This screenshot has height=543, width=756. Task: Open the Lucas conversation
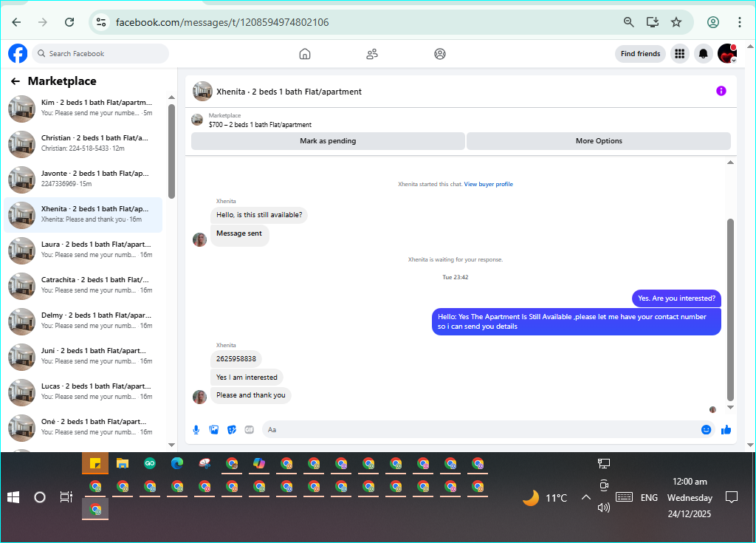[x=83, y=392]
